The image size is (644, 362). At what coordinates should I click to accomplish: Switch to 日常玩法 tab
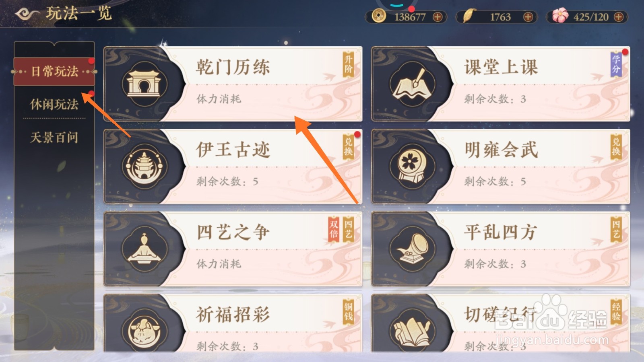54,71
